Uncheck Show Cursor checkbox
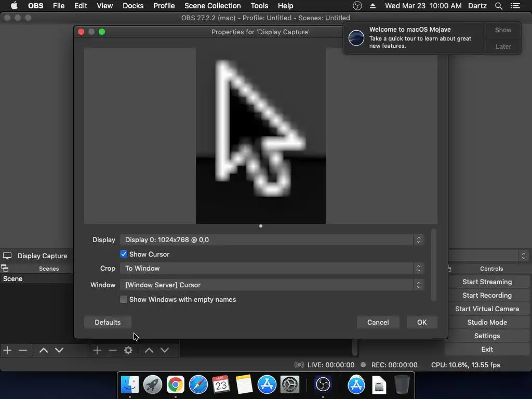 coord(124,254)
